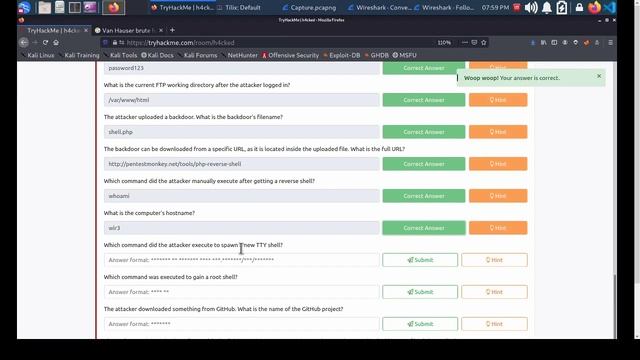Open the Kali Docs bookmark
The height and width of the screenshot is (360, 640).
[158, 55]
